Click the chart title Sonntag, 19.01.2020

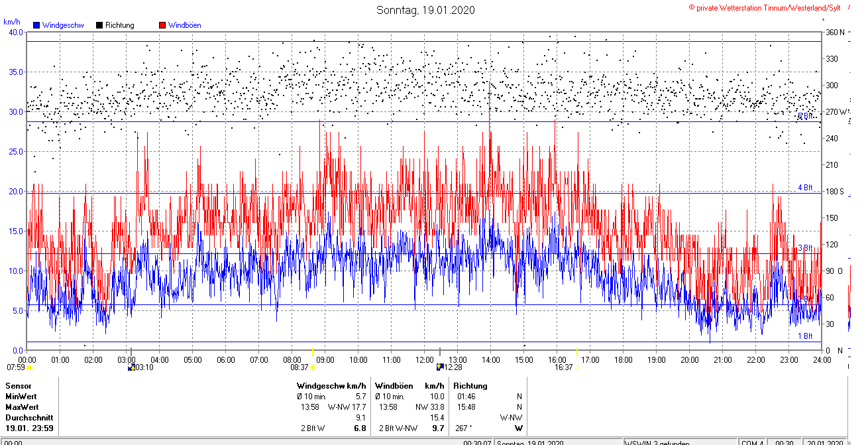[425, 10]
